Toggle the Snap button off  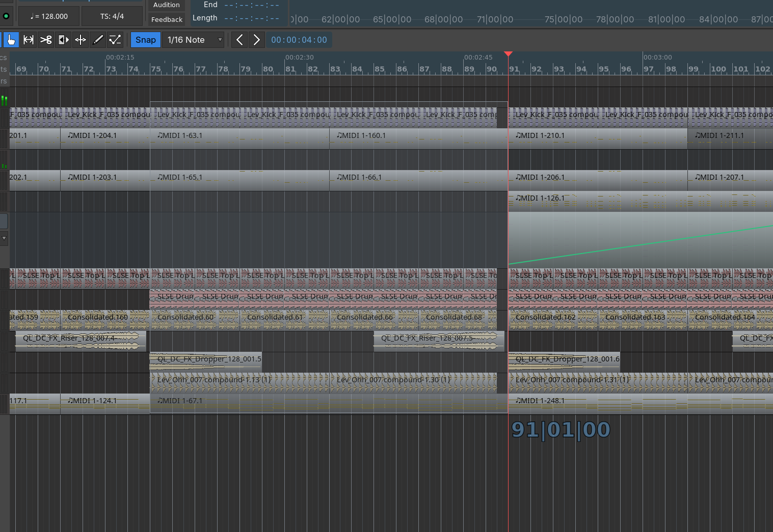(x=145, y=40)
